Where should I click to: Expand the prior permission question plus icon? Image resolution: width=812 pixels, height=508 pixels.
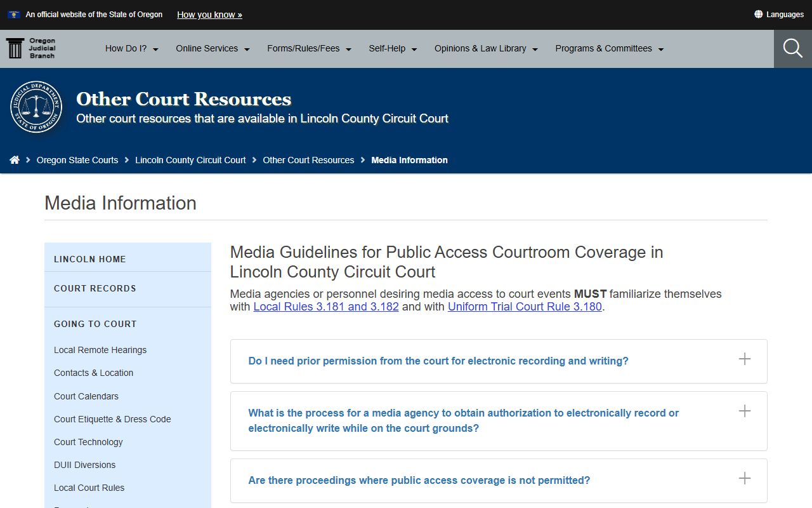(745, 359)
